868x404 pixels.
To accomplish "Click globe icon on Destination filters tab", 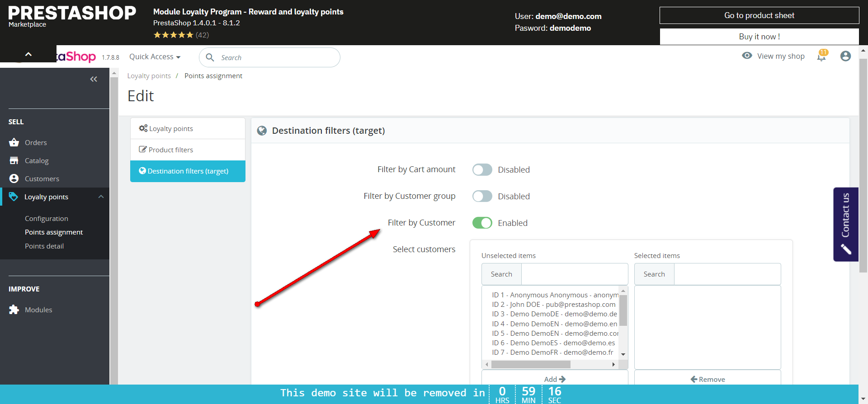I will click(142, 171).
